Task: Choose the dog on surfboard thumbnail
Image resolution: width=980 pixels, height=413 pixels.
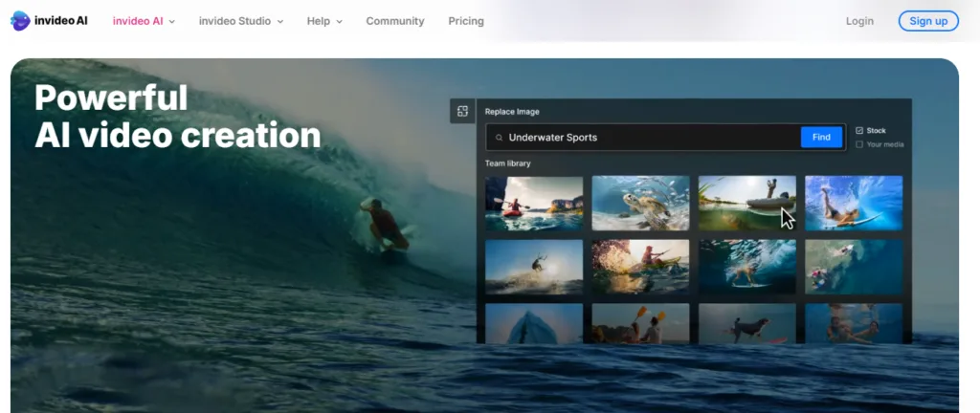Action: point(746,324)
